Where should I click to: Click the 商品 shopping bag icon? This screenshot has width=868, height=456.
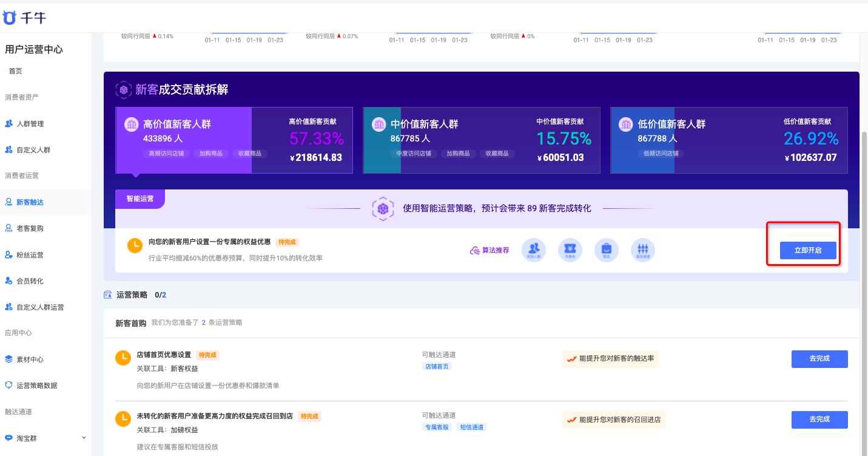pos(607,250)
